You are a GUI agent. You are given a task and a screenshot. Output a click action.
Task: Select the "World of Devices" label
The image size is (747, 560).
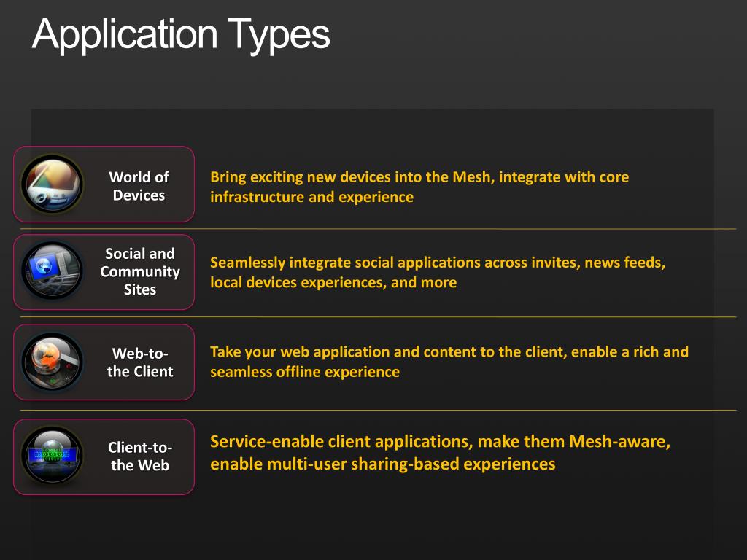[139, 186]
